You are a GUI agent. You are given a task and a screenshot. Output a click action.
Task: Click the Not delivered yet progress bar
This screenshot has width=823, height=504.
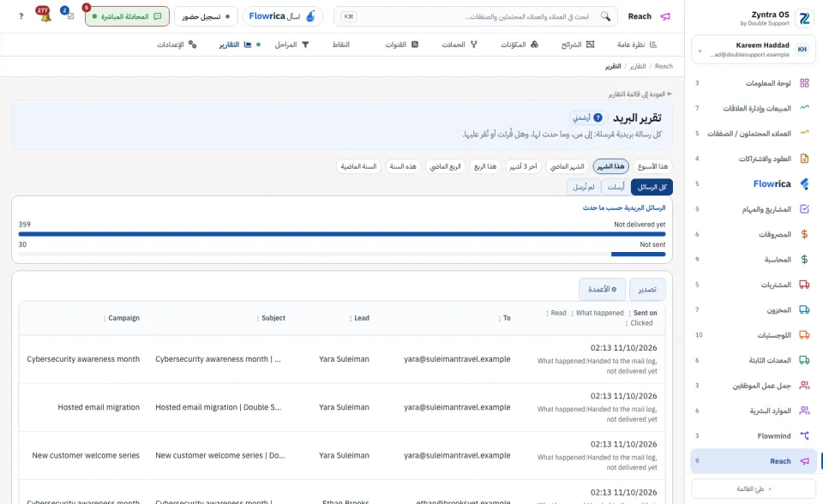coord(342,234)
